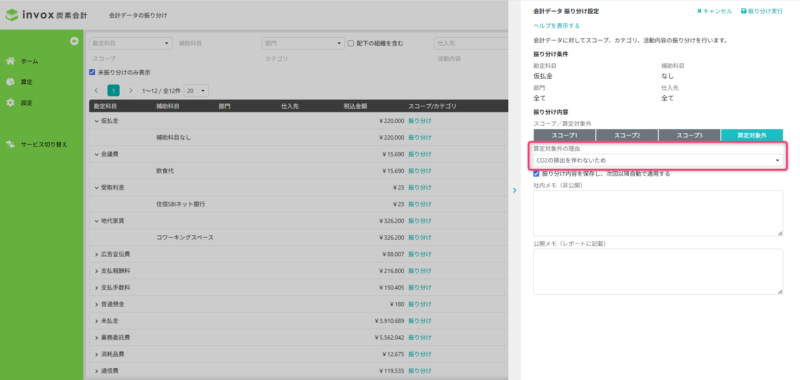Click 振り分け実行 button

tap(762, 11)
